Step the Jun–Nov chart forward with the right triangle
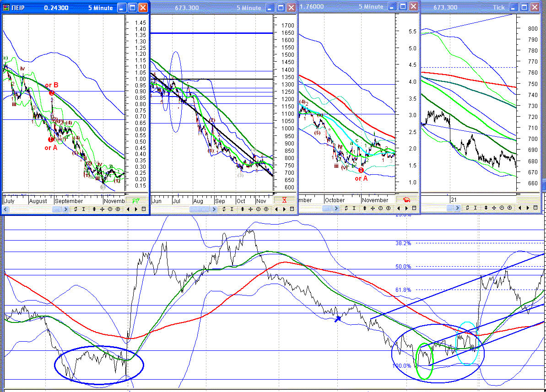546x392 pixels. (x=284, y=209)
